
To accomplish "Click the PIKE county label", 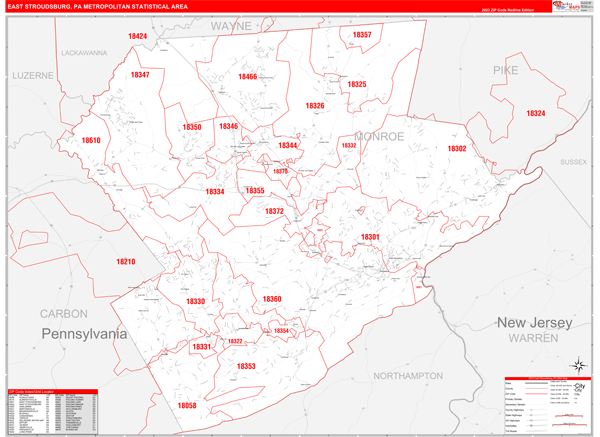I will tap(505, 70).
